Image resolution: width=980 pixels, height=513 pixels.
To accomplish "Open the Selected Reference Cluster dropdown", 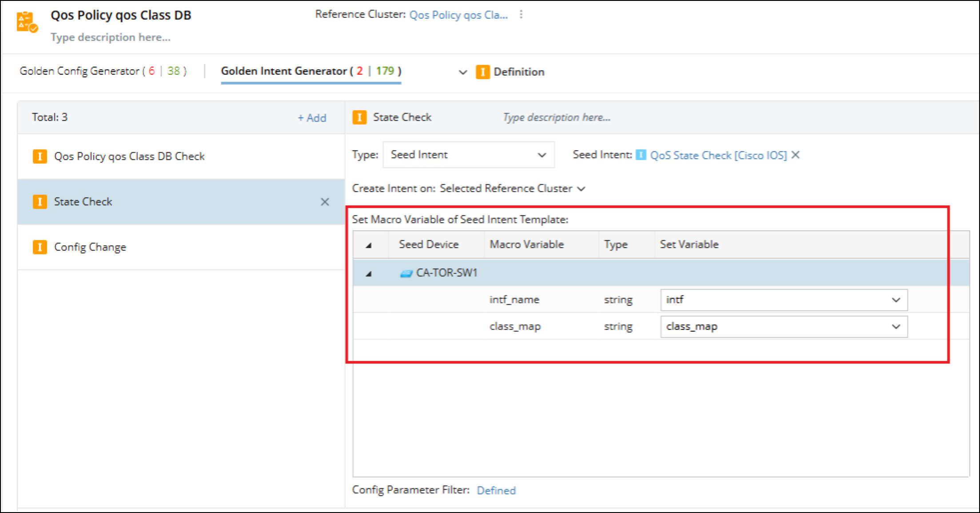I will (581, 188).
